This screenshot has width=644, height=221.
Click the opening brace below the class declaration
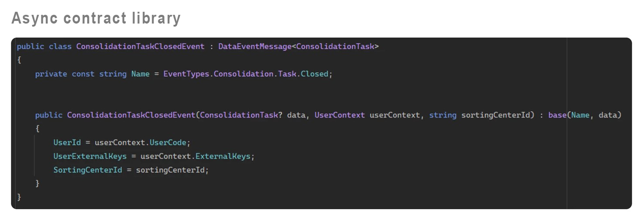click(x=19, y=60)
